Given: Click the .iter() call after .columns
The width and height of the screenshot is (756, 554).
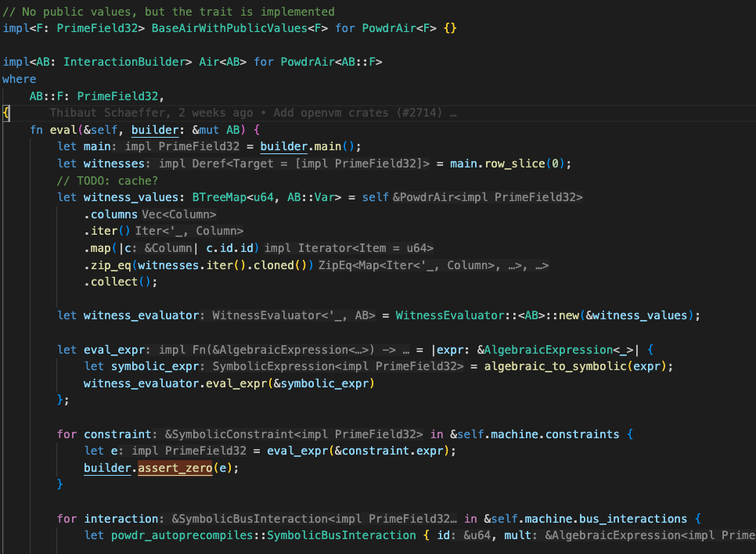Looking at the screenshot, I should coord(107,232).
